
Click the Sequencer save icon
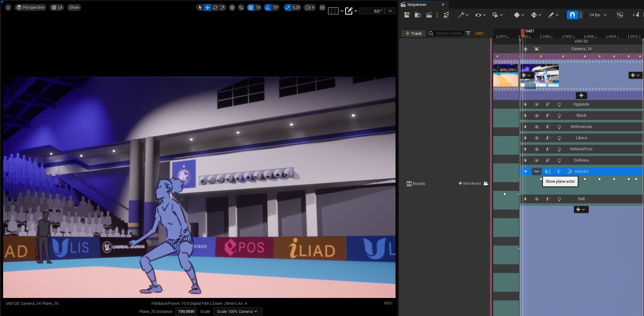tap(407, 15)
